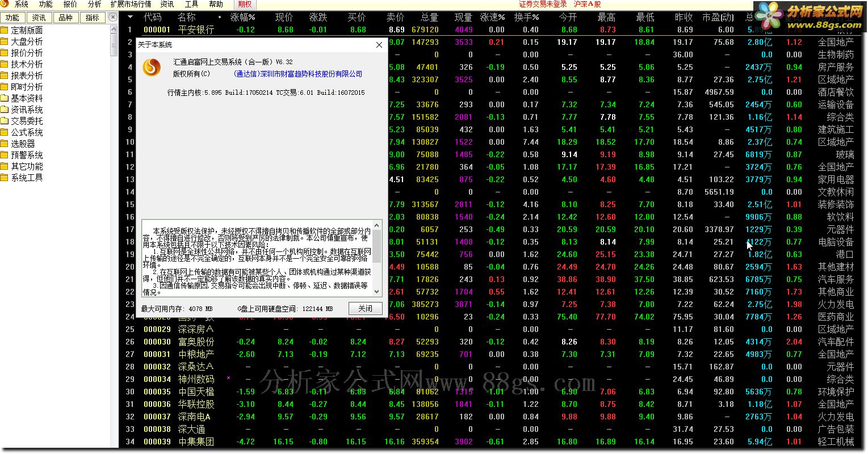Sort by the 名称 column header
The width and height of the screenshot is (868, 454).
point(187,18)
